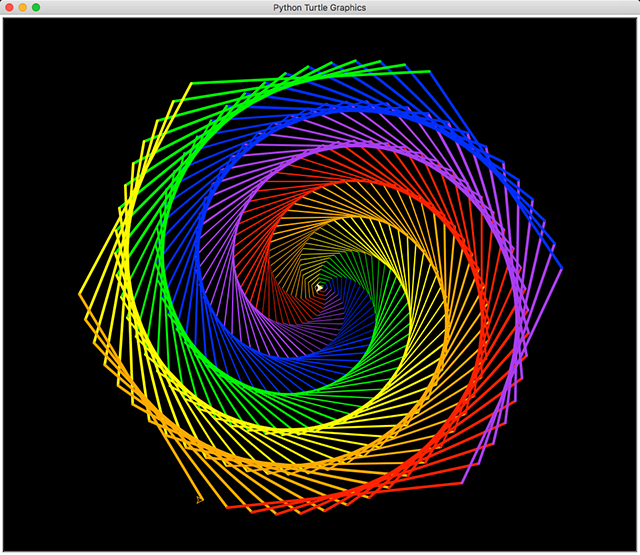640x555 pixels.
Task: Click the Python Turtle Graphics title text
Action: [320, 8]
